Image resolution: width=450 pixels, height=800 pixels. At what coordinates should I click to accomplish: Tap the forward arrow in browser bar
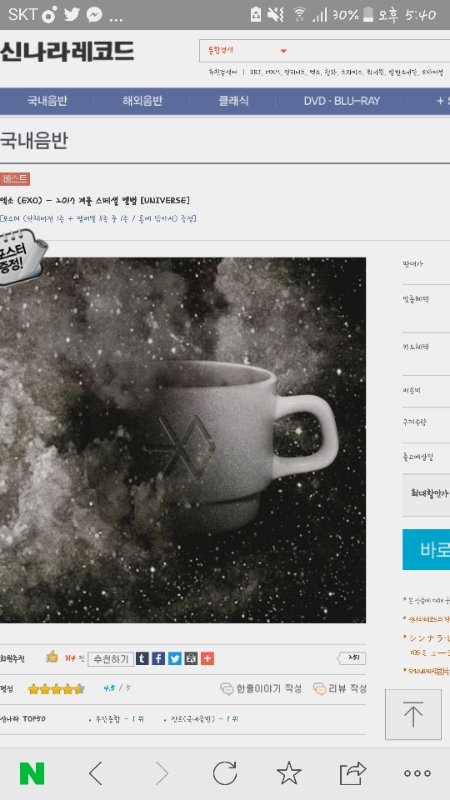[x=161, y=773]
